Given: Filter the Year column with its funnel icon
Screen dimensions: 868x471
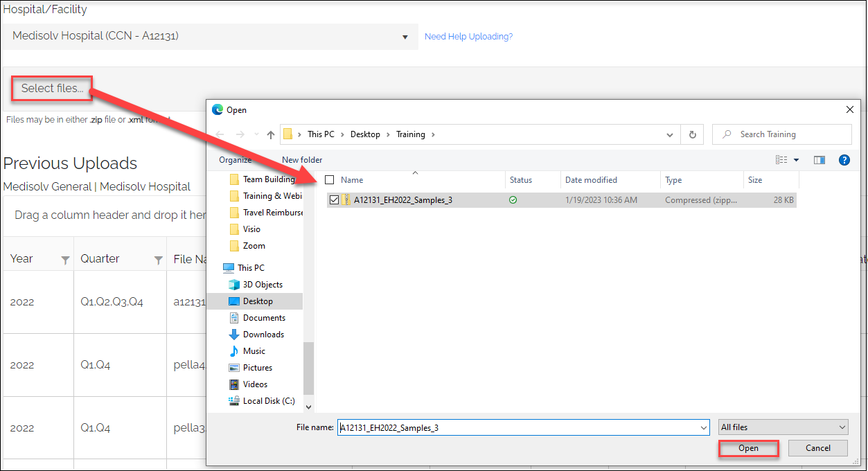Looking at the screenshot, I should pos(65,260).
